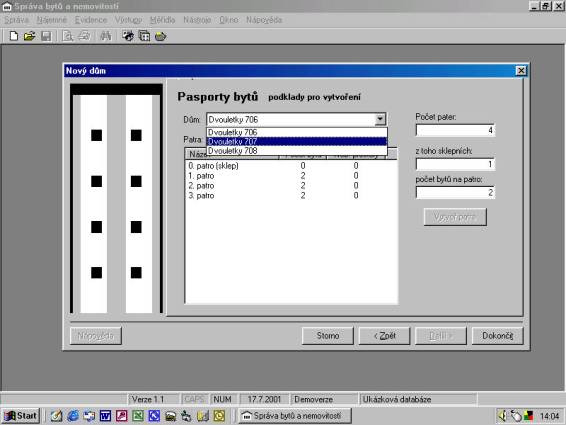Image resolution: width=566 pixels, height=425 pixels.
Task: Click the Print toolbar icon
Action: pos(84,36)
